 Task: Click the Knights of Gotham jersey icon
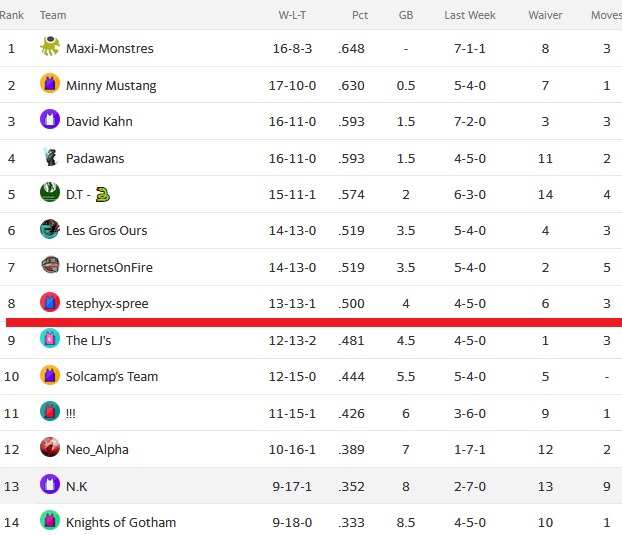50,520
